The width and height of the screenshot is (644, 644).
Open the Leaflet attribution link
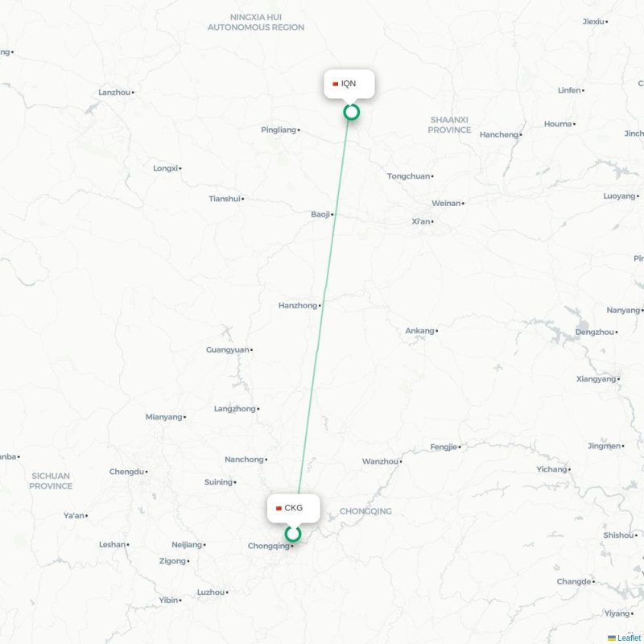(630, 638)
